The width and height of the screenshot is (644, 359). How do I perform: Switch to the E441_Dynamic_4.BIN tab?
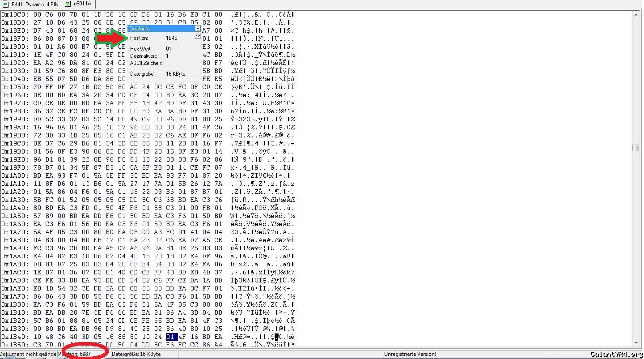pos(34,4)
